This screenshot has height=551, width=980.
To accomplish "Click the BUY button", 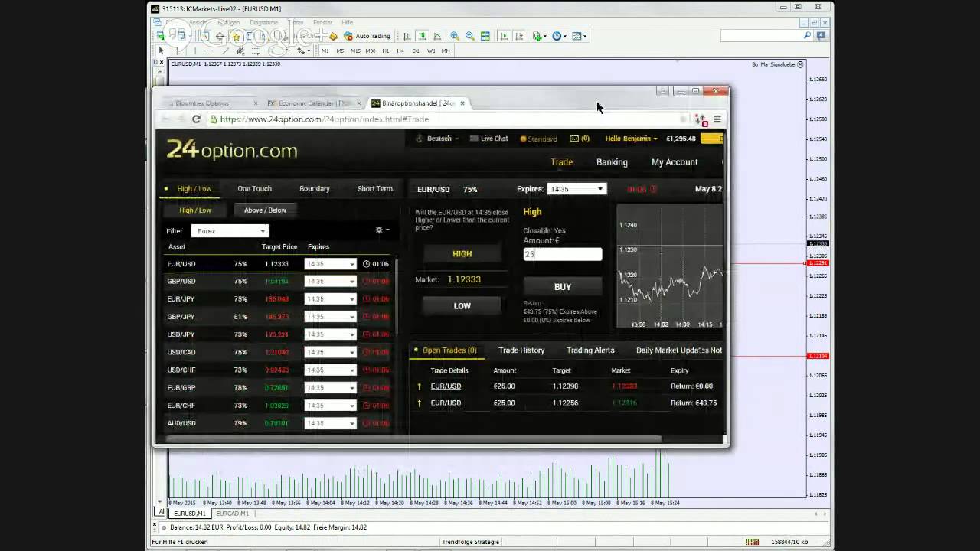I will pos(563,287).
